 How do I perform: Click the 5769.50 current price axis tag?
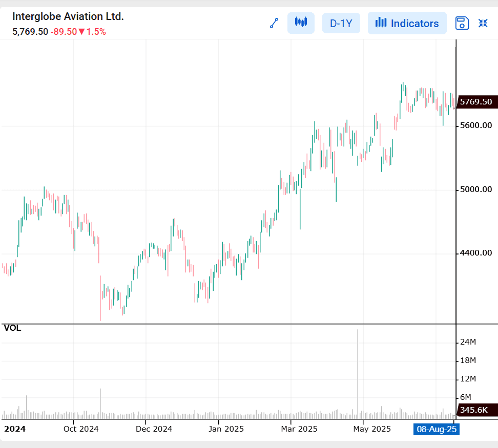coord(477,102)
